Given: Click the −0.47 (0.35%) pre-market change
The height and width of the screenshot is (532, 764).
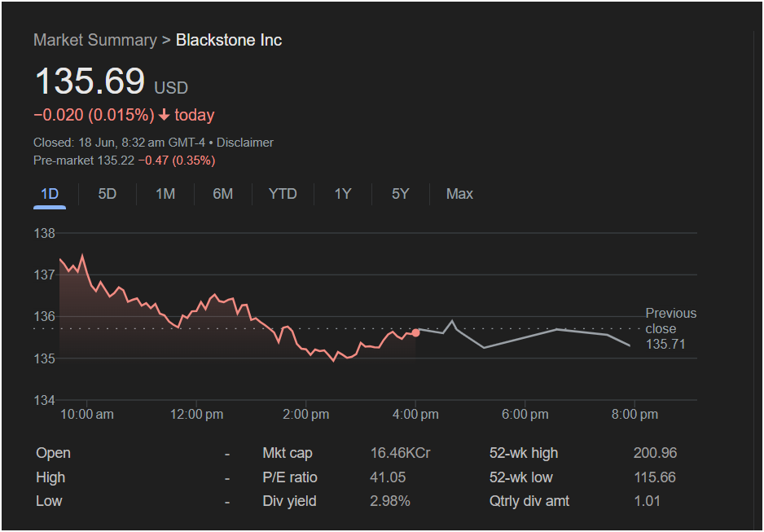Looking at the screenshot, I should pos(177,160).
